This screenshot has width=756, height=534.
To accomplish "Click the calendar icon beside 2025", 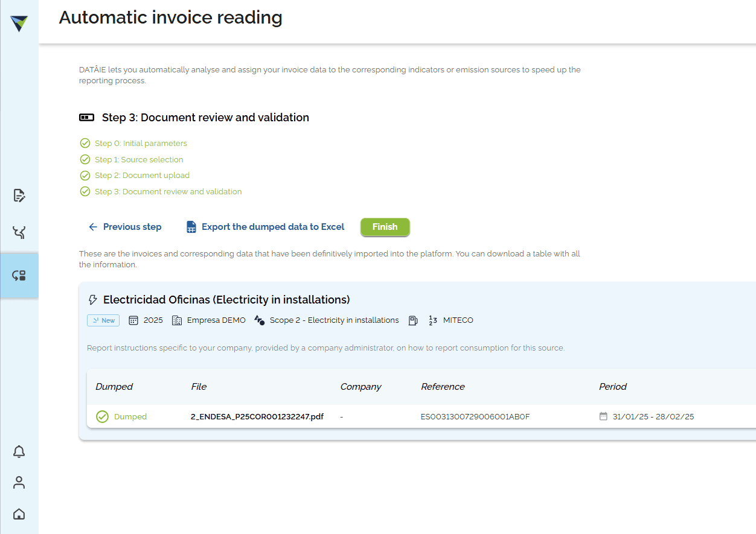I will [134, 320].
